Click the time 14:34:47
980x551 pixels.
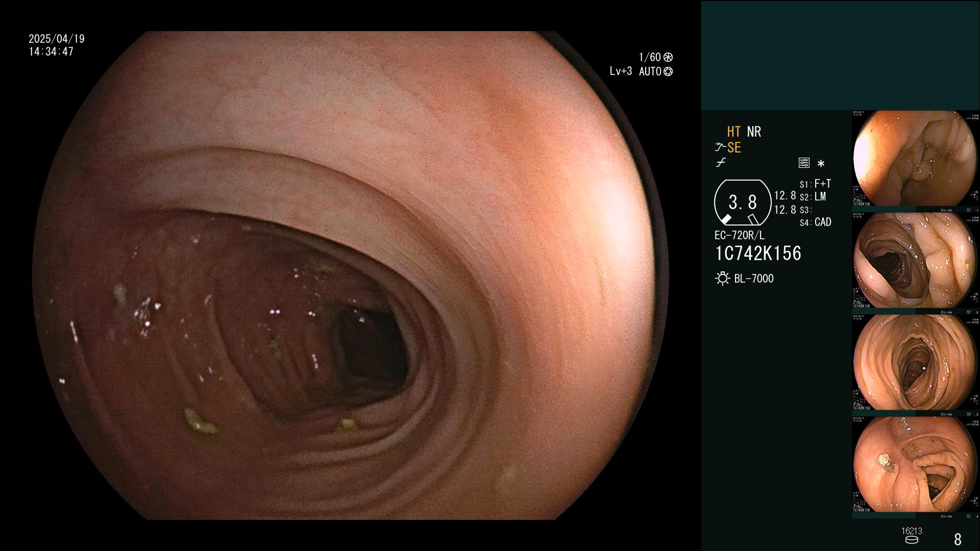pos(51,52)
